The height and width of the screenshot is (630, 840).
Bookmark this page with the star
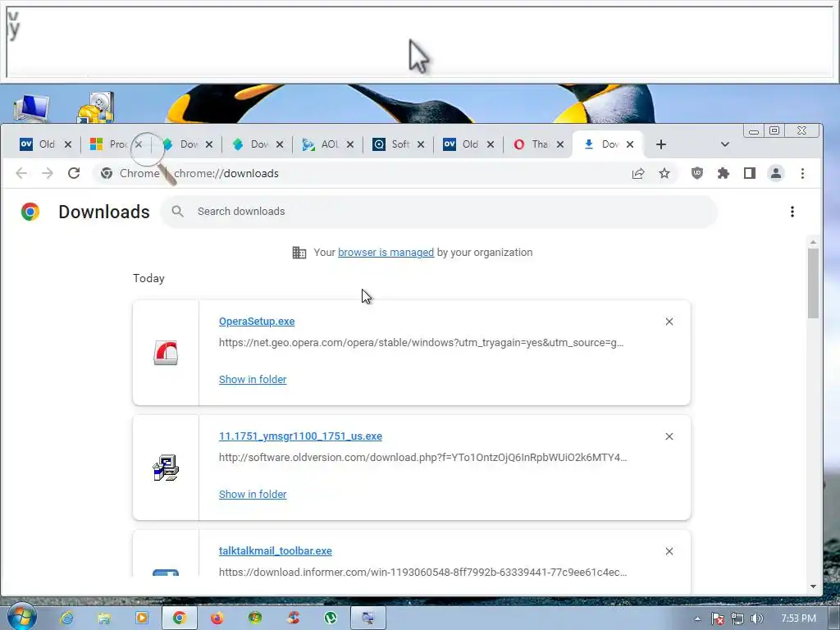click(x=664, y=173)
